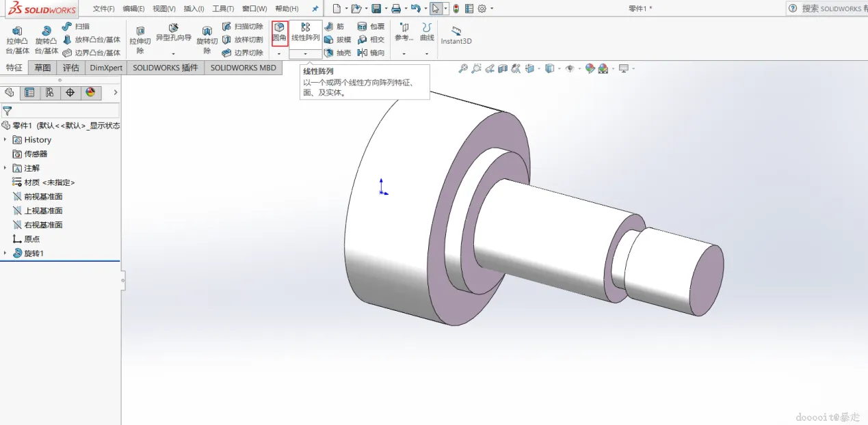Image resolution: width=868 pixels, height=425 pixels.
Task: Toggle the Instant3D mode
Action: (x=456, y=36)
